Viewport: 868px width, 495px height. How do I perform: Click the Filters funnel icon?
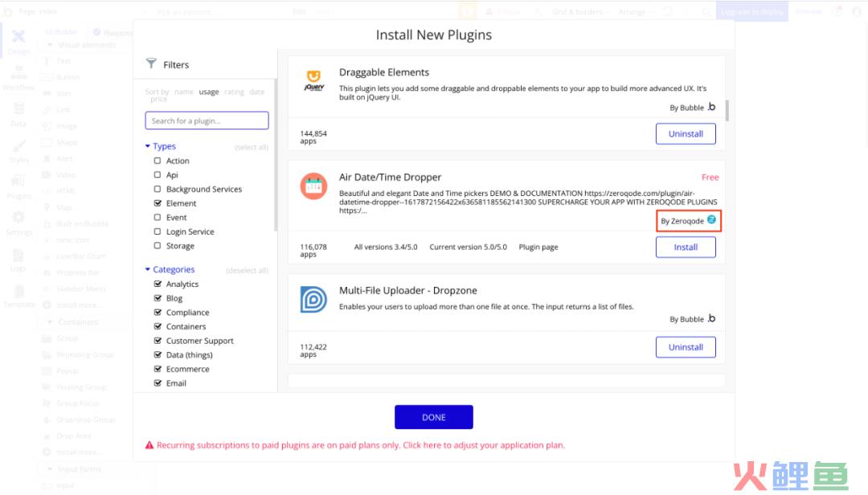[151, 63]
